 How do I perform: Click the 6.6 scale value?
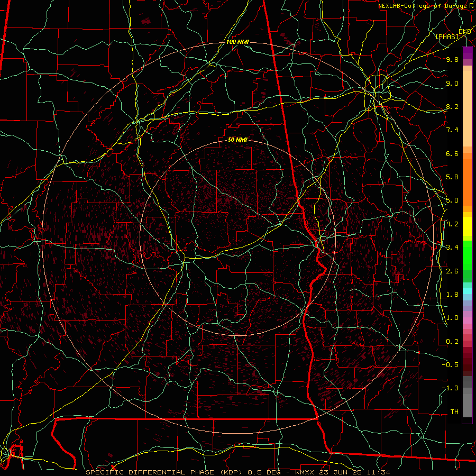tap(452, 153)
